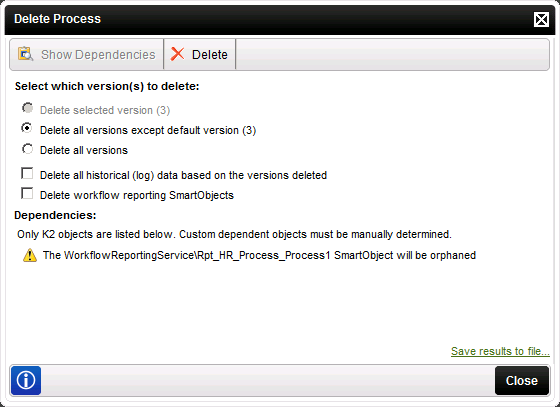Screen dimensions: 560x407
Task: Enable 'Delete all historical (log) data' checkbox
Action: 27,174
